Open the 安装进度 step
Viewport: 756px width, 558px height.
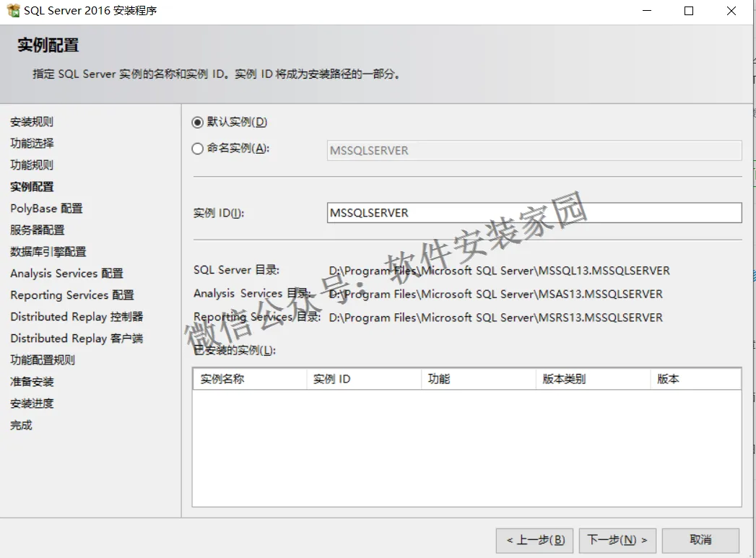32,404
